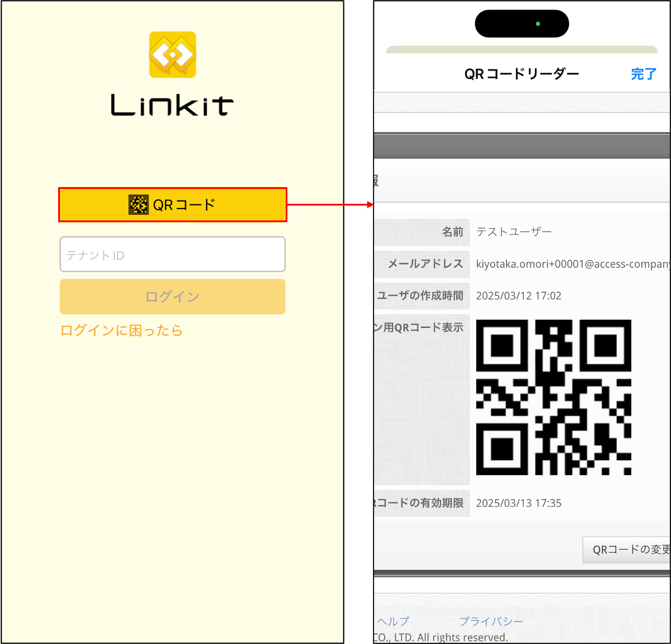Click the Linkit wordmark text
This screenshot has height=644, width=671.
172,105
